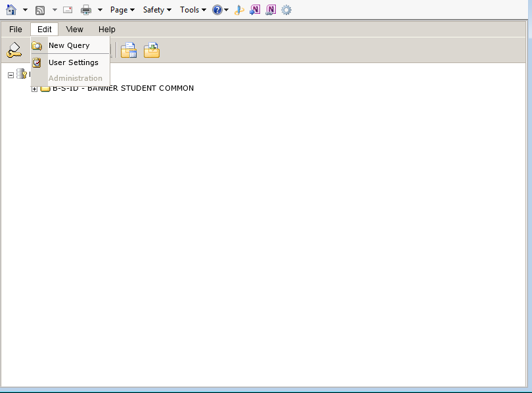Click the Read Mail envelope icon
Screen dimensions: 532x393
pyautogui.click(x=68, y=10)
